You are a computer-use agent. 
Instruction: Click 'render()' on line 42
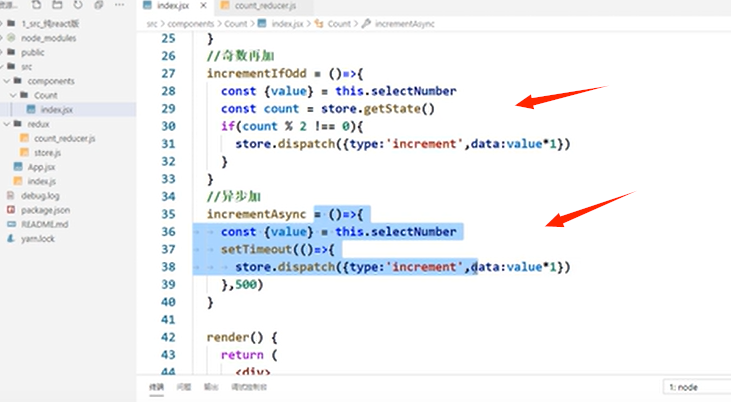coord(235,337)
